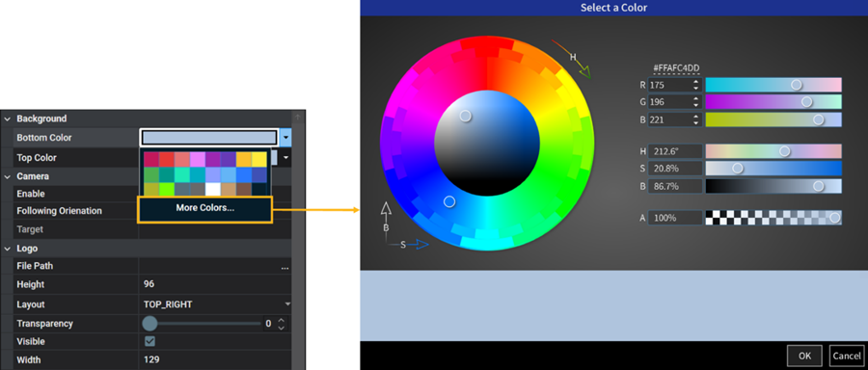Pick the amber orange swatch in the palette
Image resolution: width=868 pixels, height=370 pixels.
click(x=244, y=159)
